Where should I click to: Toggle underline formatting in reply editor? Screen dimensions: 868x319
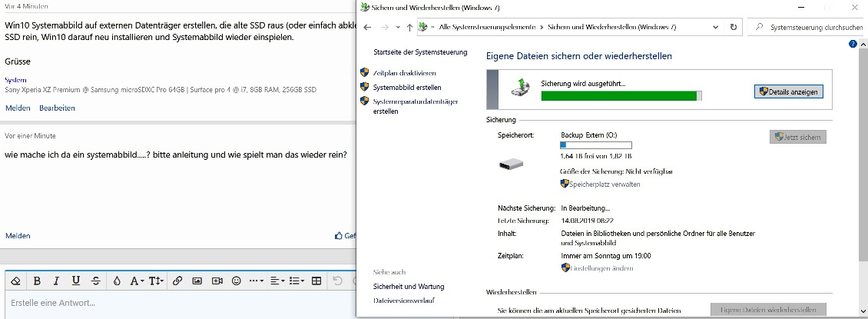76,281
